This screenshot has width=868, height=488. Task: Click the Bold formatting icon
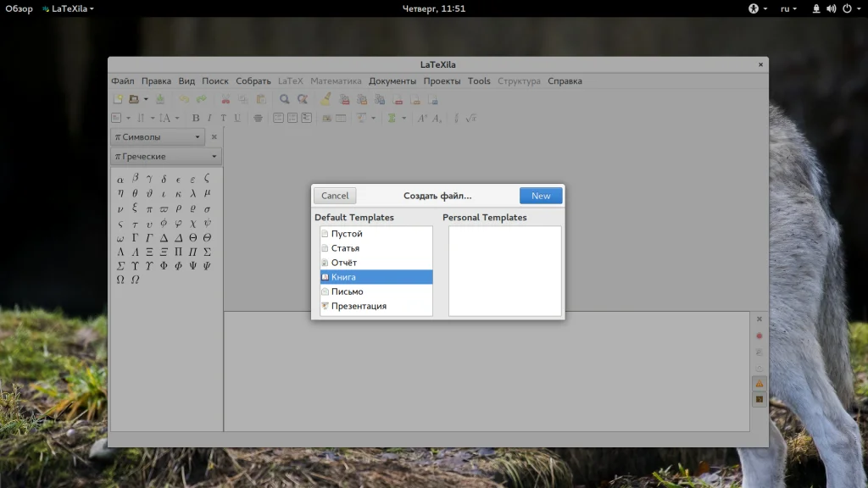click(196, 119)
